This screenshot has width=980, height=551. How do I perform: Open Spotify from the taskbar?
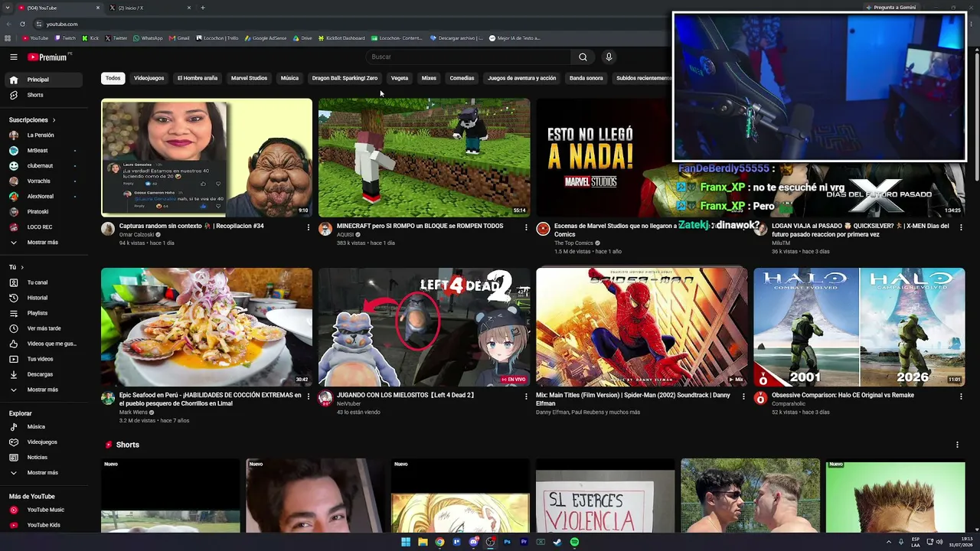tap(574, 542)
